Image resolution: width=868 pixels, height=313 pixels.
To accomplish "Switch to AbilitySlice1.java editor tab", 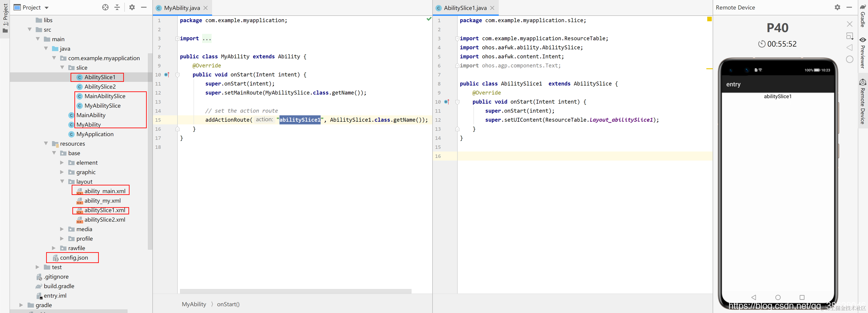I will [x=465, y=8].
